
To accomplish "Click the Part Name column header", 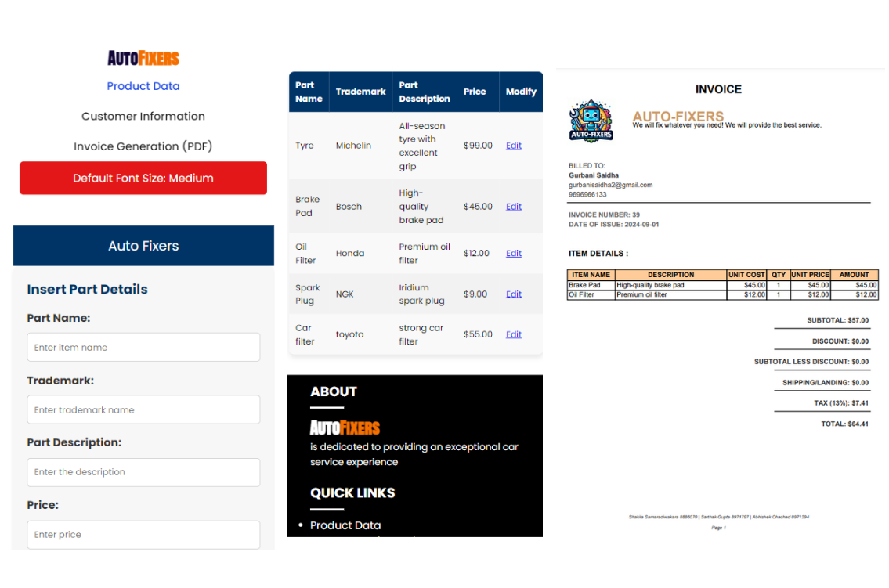I will [x=309, y=92].
